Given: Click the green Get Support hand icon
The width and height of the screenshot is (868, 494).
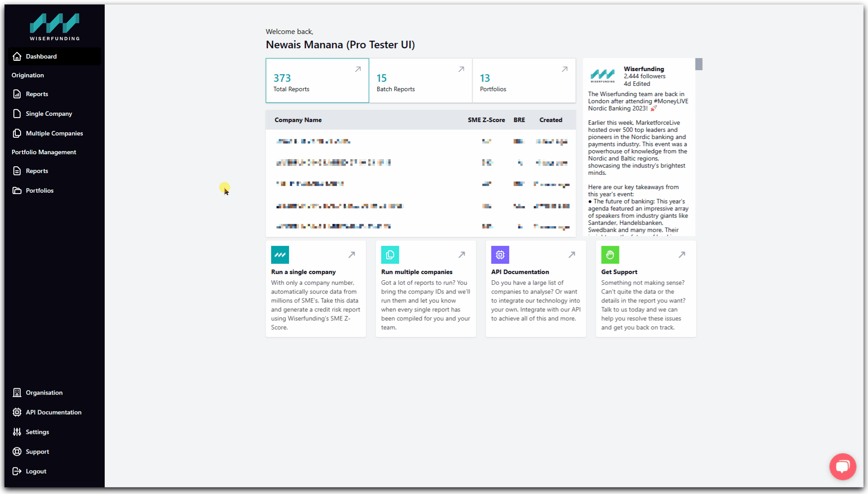Looking at the screenshot, I should [610, 255].
